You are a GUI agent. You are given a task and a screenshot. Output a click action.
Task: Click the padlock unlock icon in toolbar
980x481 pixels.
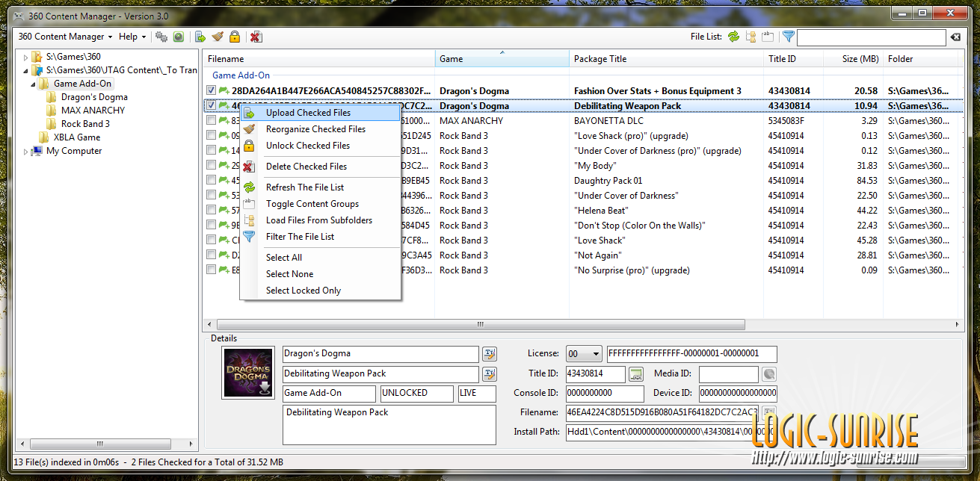[x=235, y=37]
